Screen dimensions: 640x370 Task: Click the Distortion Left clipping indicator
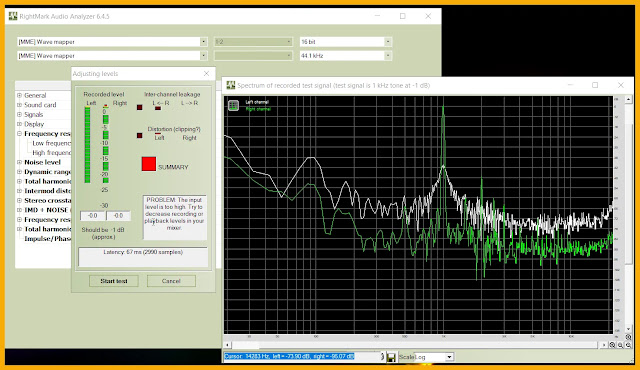point(158,134)
